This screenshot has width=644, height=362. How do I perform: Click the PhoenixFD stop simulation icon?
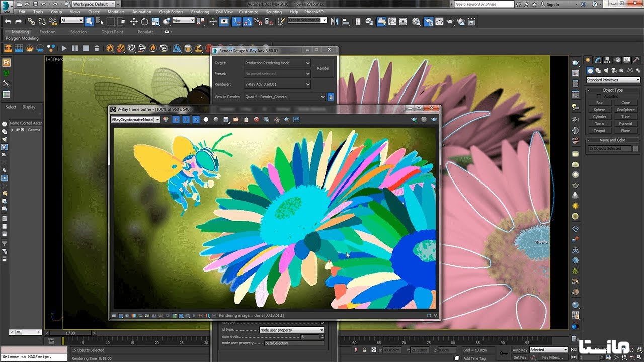(86, 48)
